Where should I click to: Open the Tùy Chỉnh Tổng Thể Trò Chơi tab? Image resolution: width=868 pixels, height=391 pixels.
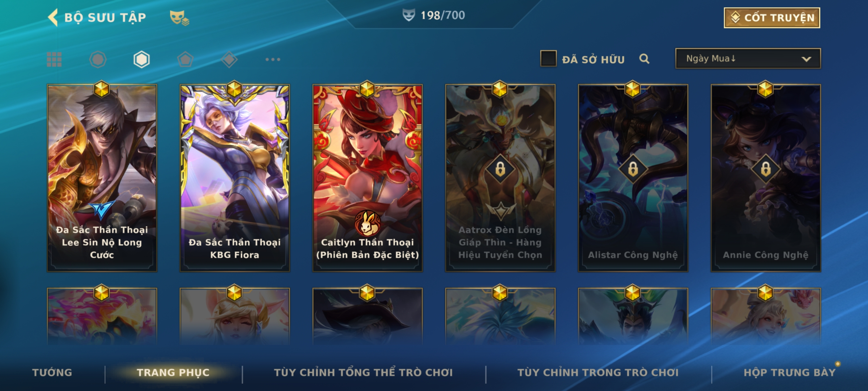(x=363, y=373)
